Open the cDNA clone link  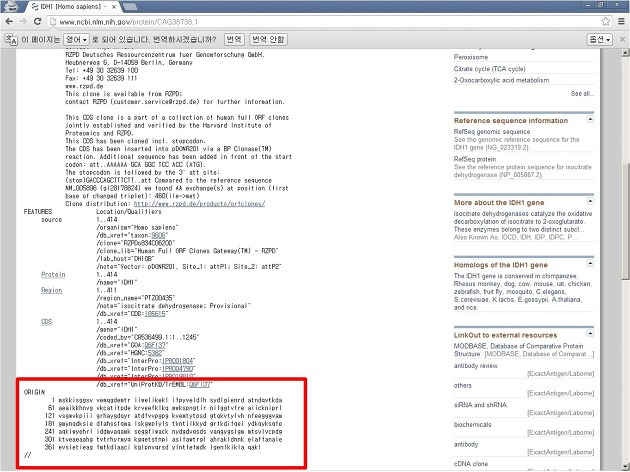[470, 464]
